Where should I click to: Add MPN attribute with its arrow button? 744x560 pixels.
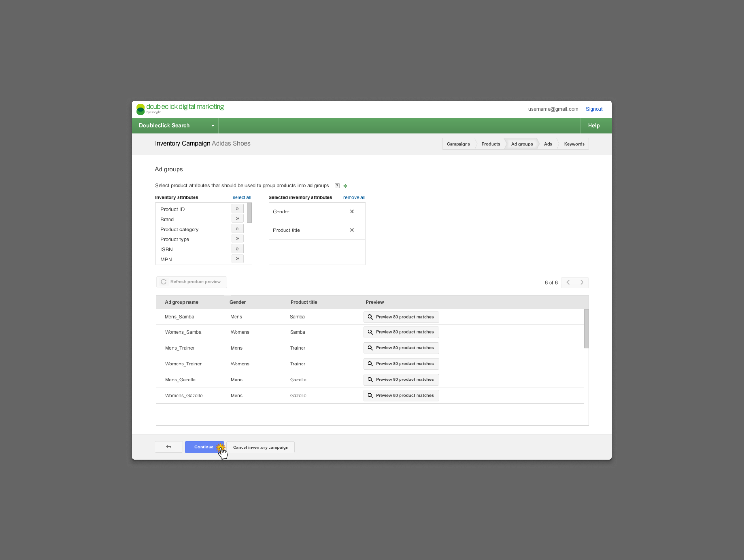pyautogui.click(x=237, y=258)
